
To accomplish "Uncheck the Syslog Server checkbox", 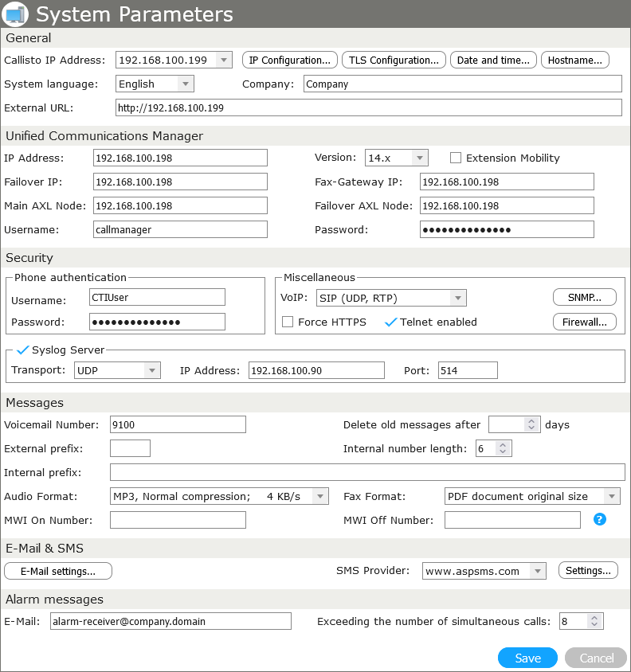I will [x=22, y=350].
